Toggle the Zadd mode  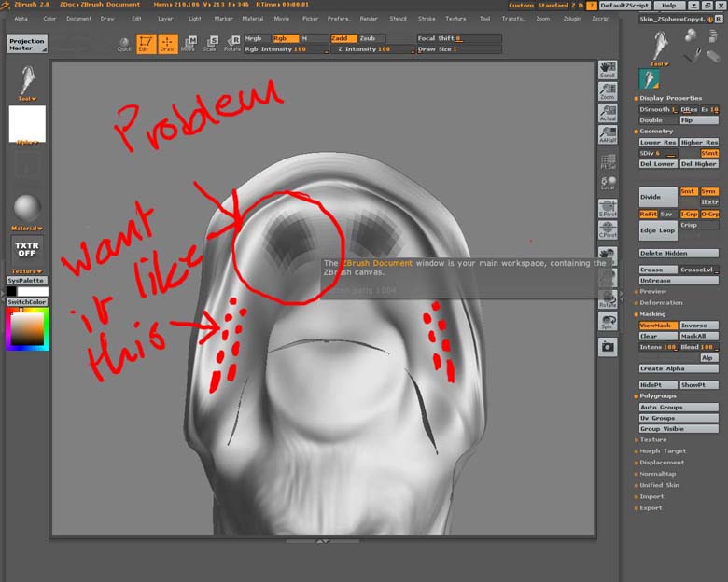pos(343,38)
